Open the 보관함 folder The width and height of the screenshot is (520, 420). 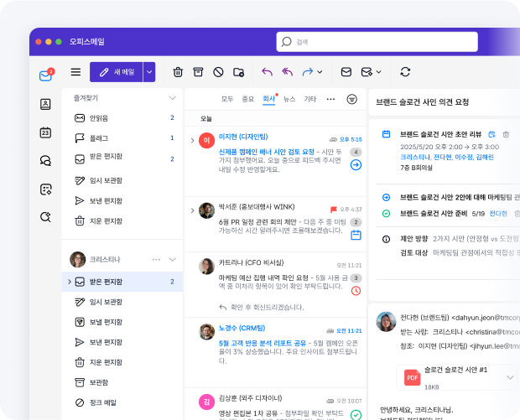(122, 382)
